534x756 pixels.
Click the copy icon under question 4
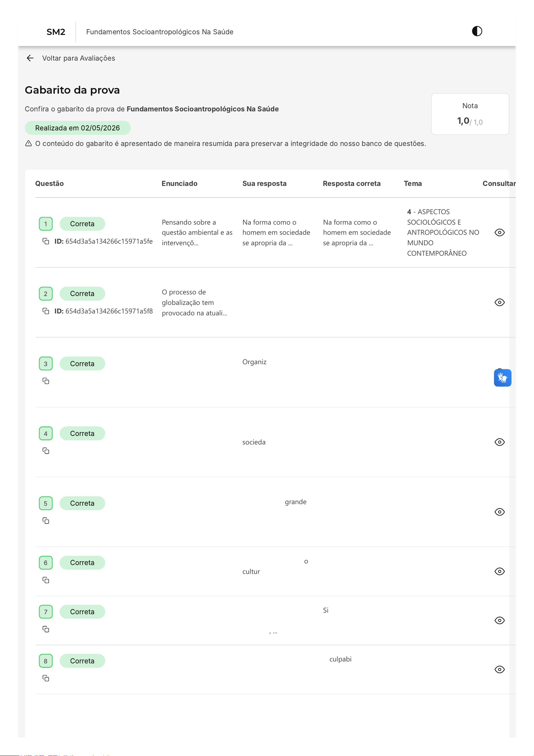[46, 451]
